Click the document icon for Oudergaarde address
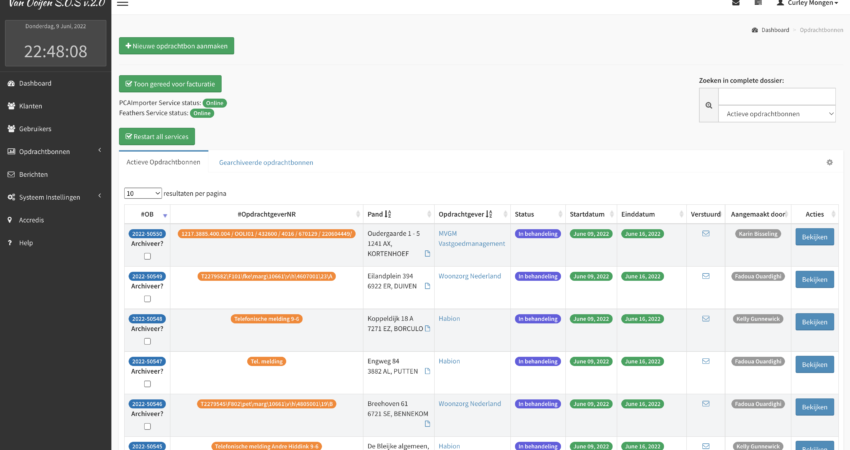Image resolution: width=850 pixels, height=450 pixels. click(x=427, y=254)
